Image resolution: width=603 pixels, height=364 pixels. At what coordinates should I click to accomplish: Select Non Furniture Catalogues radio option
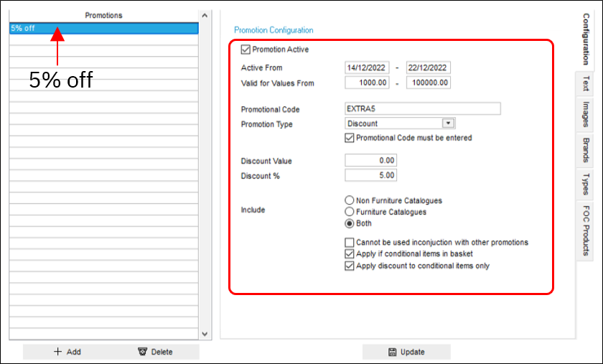coord(350,200)
